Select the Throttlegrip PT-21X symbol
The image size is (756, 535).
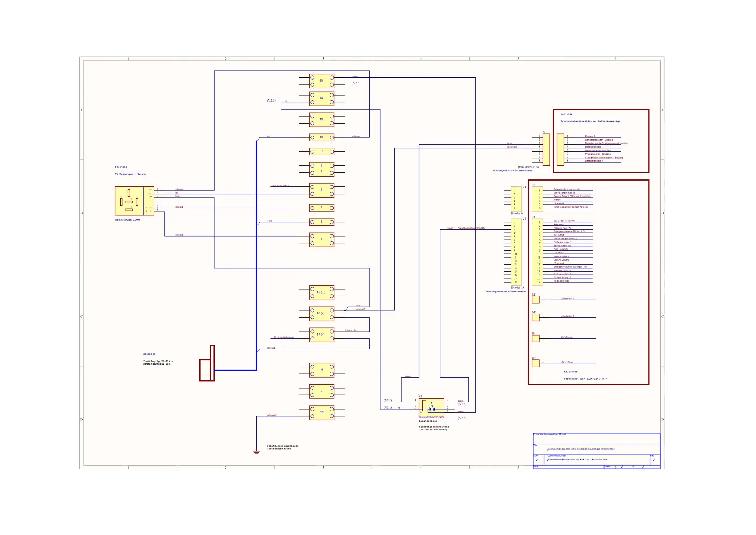point(207,363)
